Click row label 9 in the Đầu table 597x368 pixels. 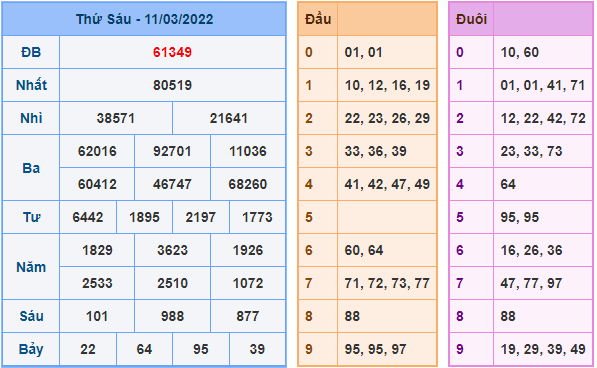[309, 349]
